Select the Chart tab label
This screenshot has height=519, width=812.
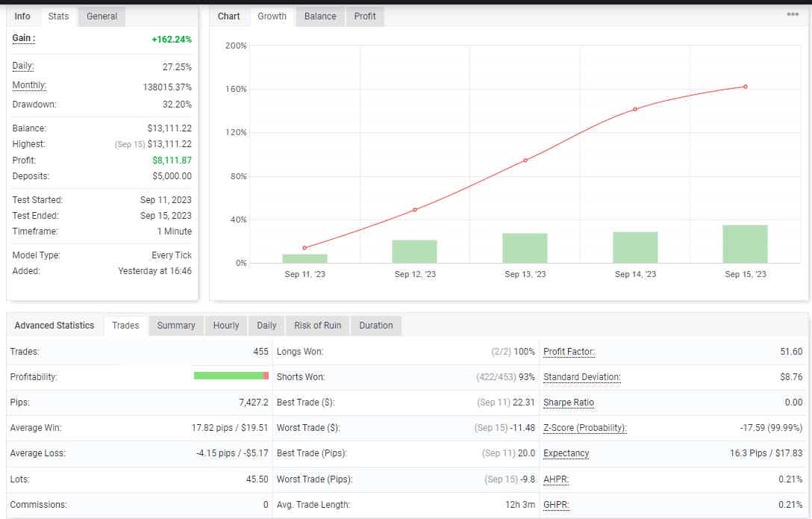click(x=228, y=16)
